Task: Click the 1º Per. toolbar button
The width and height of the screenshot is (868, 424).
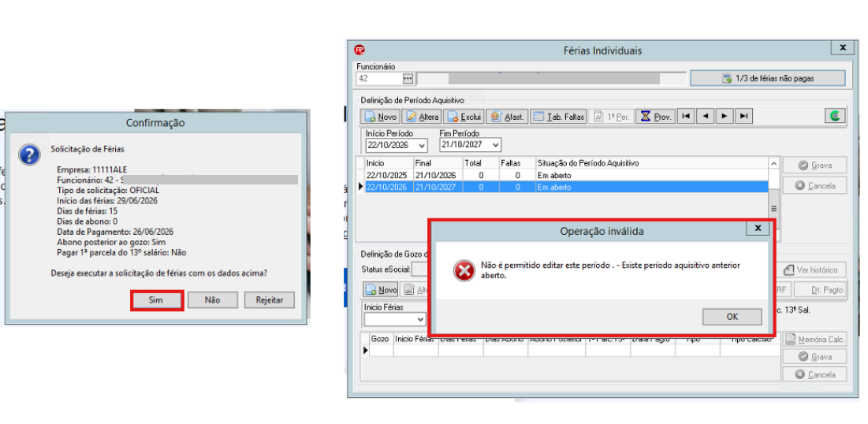Action: (611, 117)
